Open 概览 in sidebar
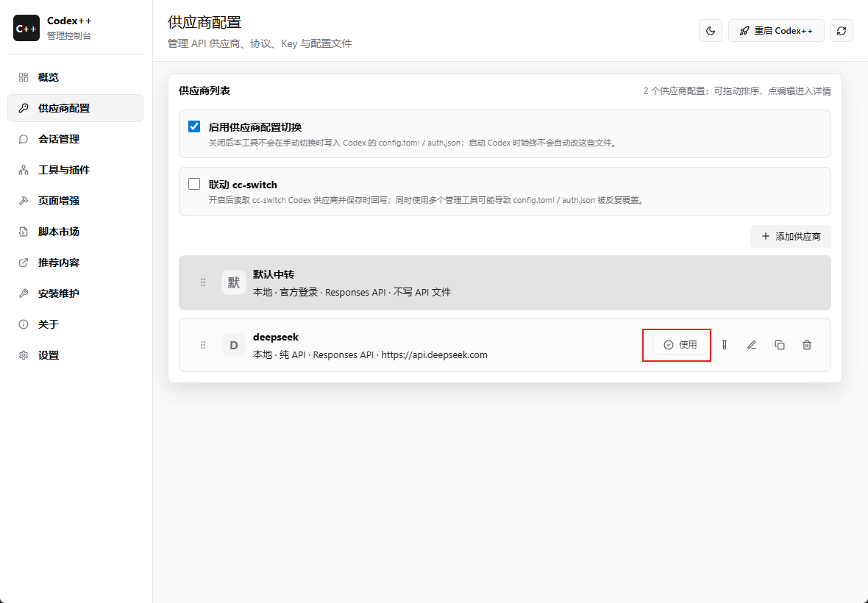The width and height of the screenshot is (868, 603). (75, 77)
